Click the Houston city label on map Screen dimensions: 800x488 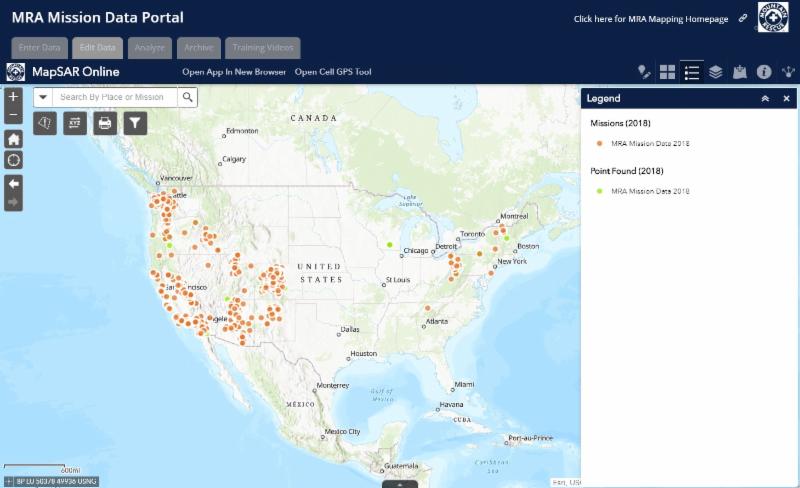point(364,353)
